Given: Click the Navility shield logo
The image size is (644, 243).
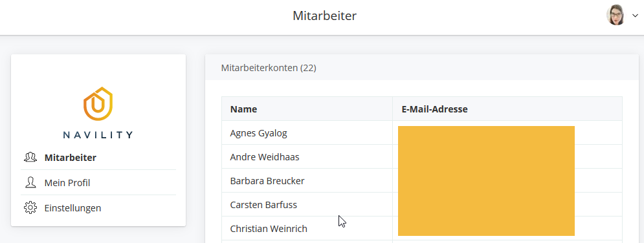Looking at the screenshot, I should pos(98,105).
